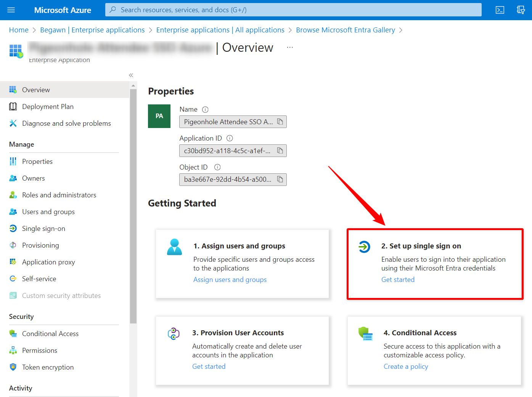532x397 pixels.
Task: Click the Single sign-on arrow icon in sidebar
Action: click(x=13, y=228)
